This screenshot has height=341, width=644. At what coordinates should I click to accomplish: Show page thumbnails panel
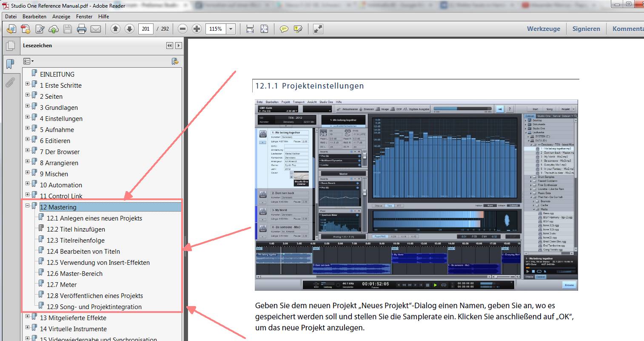click(x=10, y=46)
